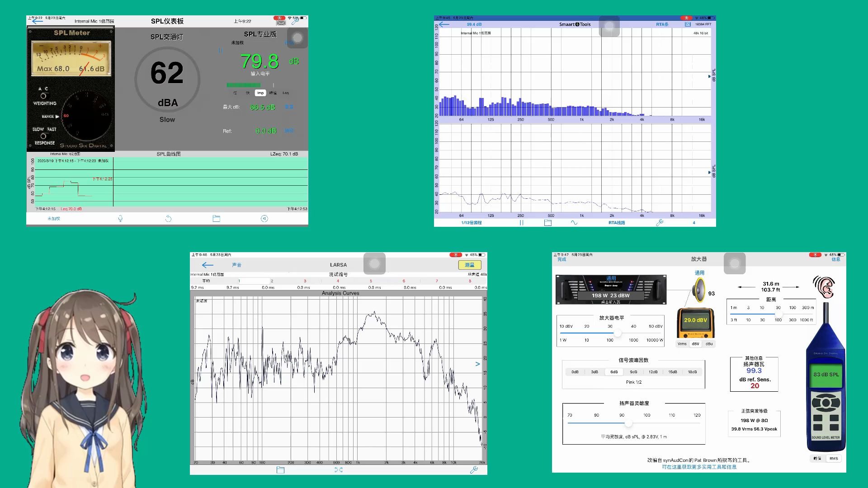Open the 1/12 octave resolution selector
868x488 pixels.
(471, 223)
